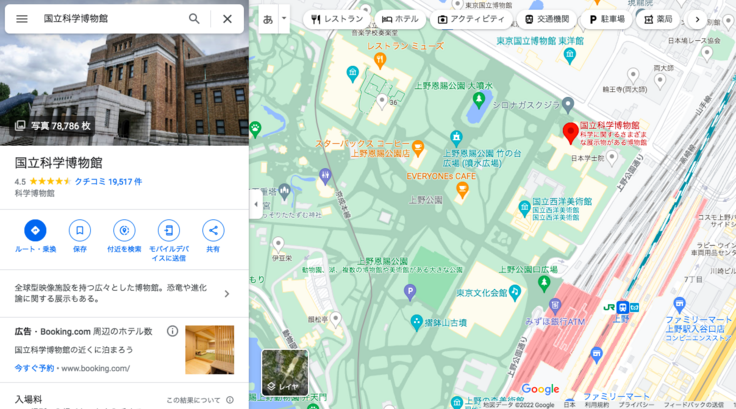Expand the museum description chevron

(227, 293)
